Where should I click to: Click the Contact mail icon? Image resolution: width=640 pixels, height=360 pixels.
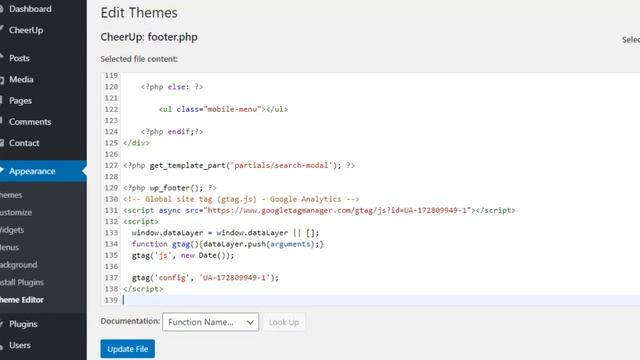[x=2, y=143]
